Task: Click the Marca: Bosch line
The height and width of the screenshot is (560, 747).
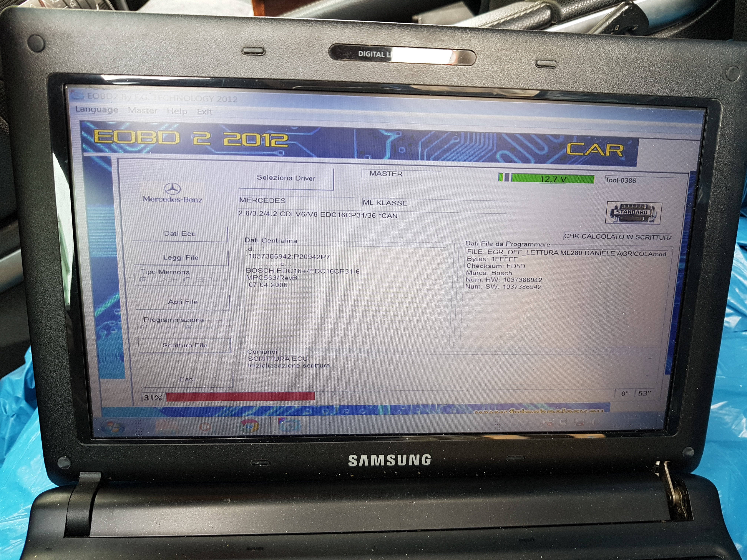Action: 489,273
